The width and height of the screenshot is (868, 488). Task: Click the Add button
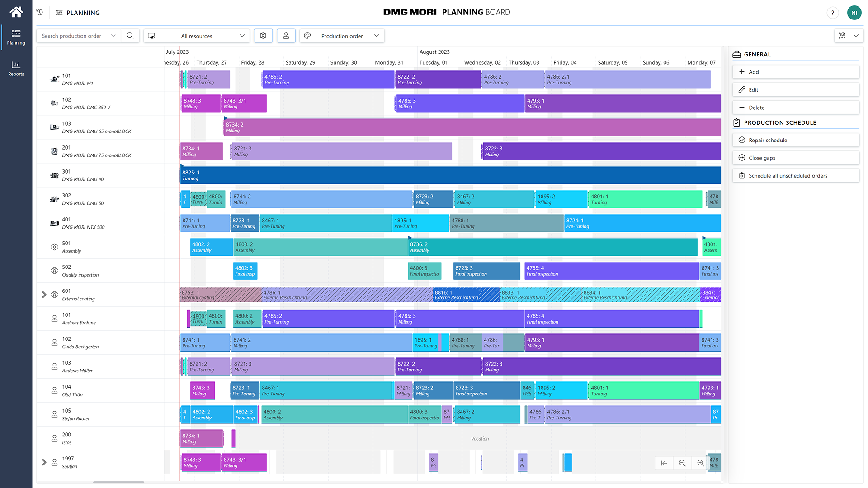coord(796,72)
